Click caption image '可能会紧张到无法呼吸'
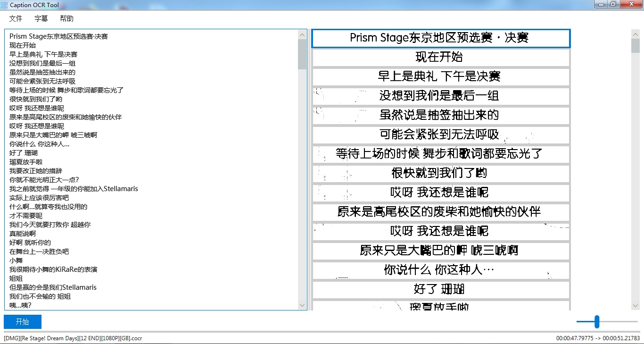644x344 pixels. click(x=441, y=135)
